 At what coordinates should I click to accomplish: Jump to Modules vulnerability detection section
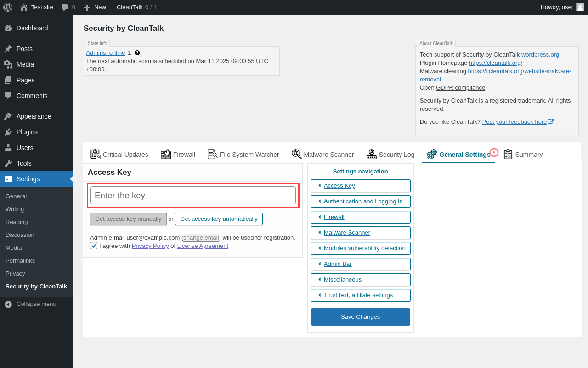coord(361,248)
